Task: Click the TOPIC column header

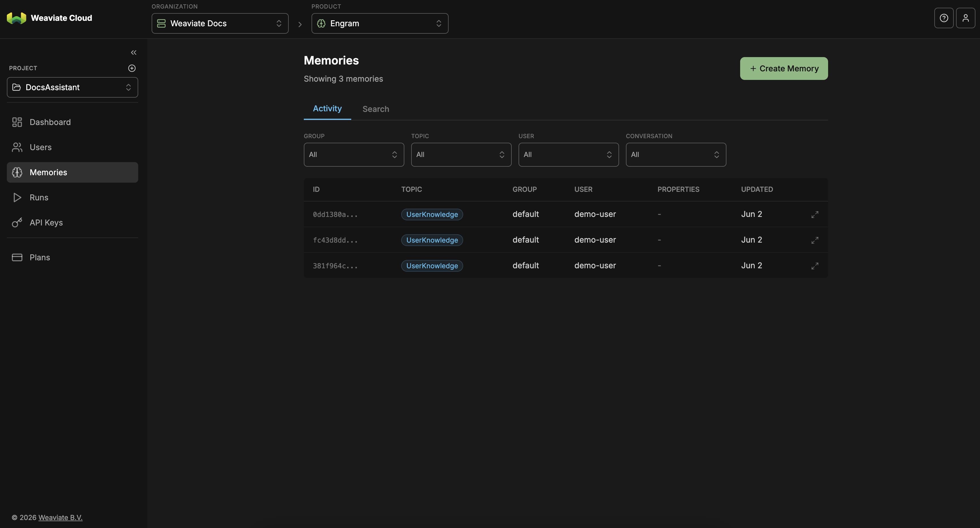Action: (x=411, y=189)
